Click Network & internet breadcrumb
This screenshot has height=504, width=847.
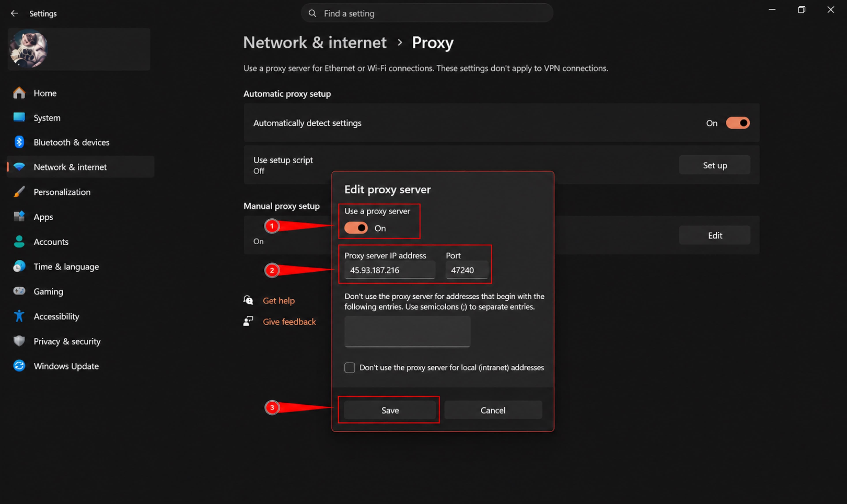[x=315, y=43]
